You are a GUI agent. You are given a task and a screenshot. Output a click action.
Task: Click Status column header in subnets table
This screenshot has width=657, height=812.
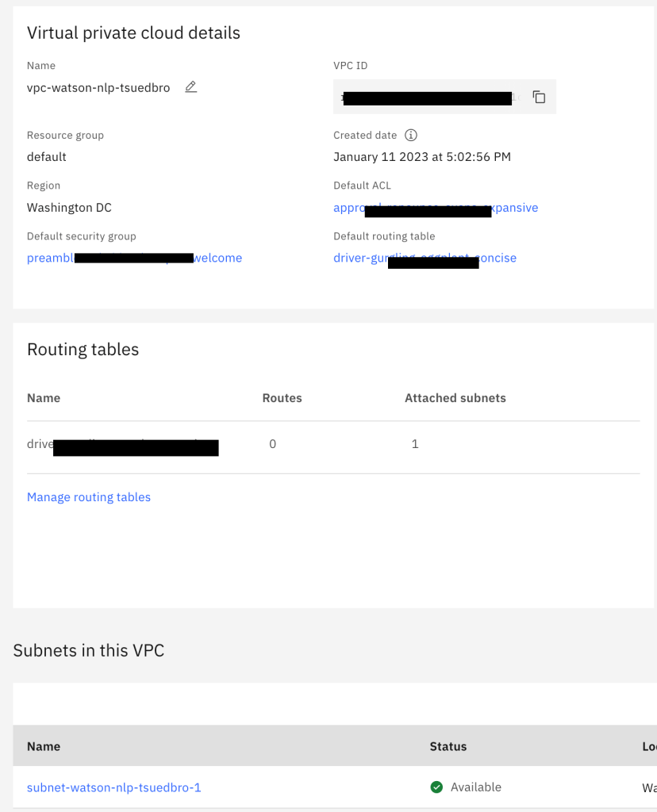448,746
